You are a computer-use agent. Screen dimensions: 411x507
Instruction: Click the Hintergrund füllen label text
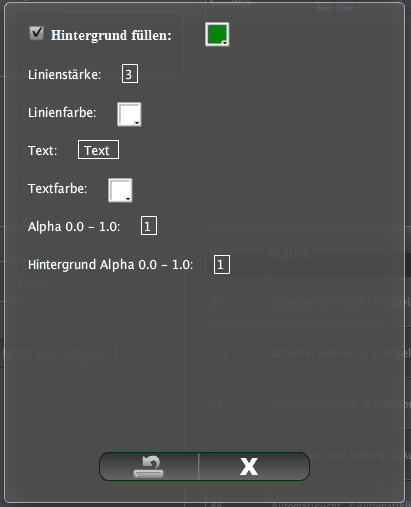(111, 35)
